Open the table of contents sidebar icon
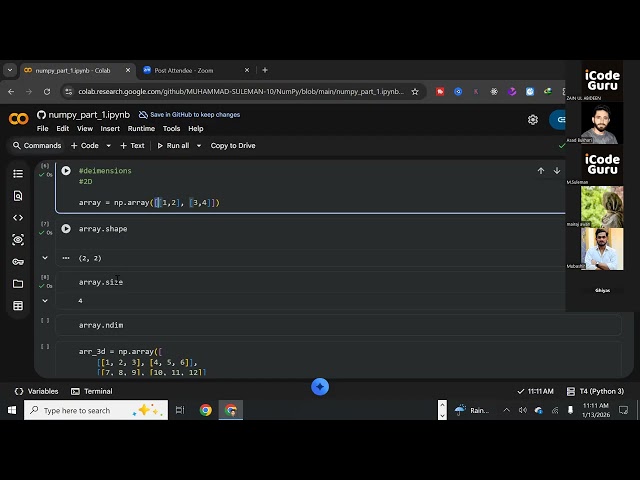The width and height of the screenshot is (640, 480). (x=18, y=174)
